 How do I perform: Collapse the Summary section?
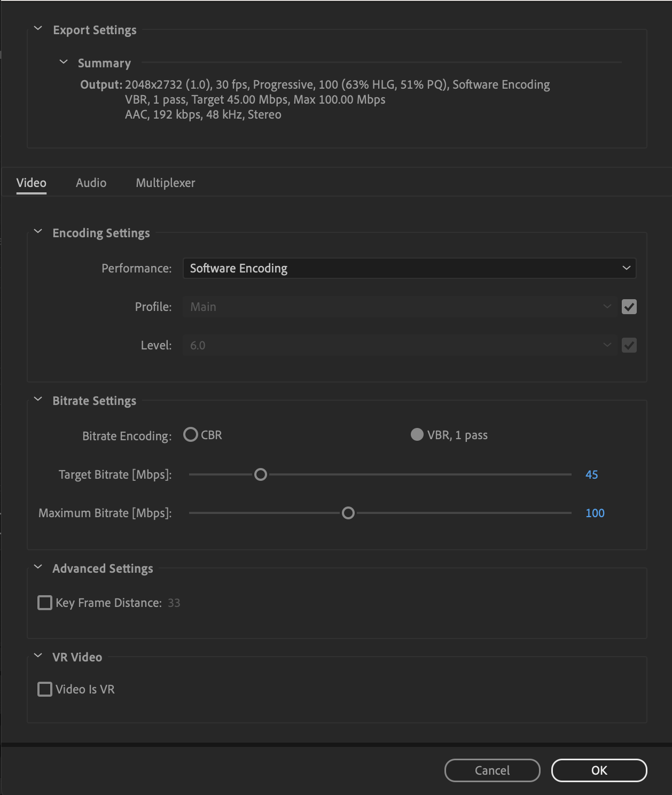pyautogui.click(x=64, y=61)
